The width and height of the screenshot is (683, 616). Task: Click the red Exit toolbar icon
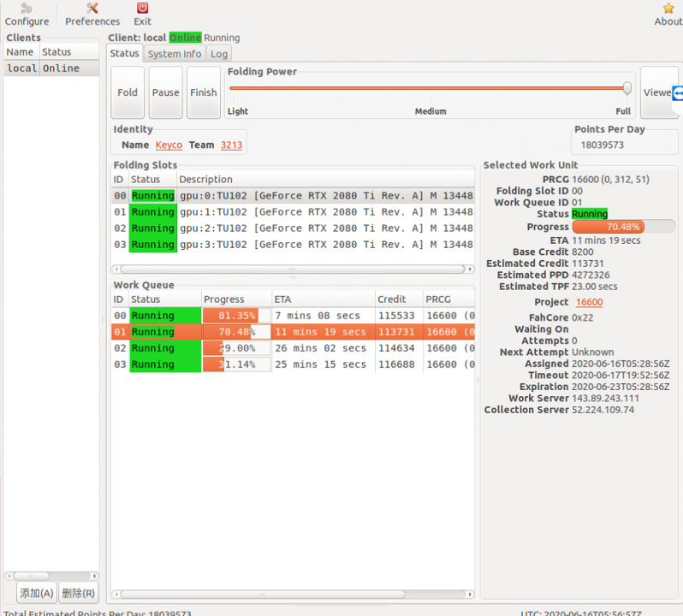142,14
